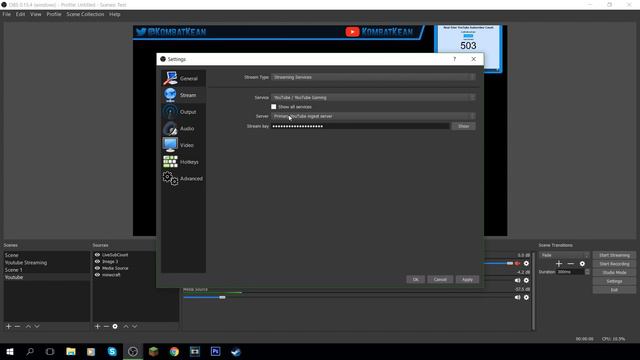This screenshot has height=360, width=640.
Task: Move the source up with the arrow
Action: pyautogui.click(x=126, y=326)
